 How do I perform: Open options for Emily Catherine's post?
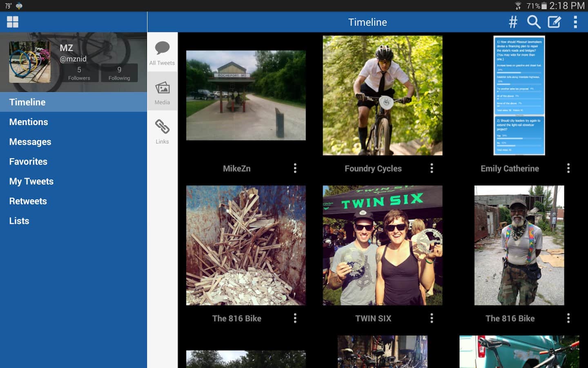click(x=568, y=168)
